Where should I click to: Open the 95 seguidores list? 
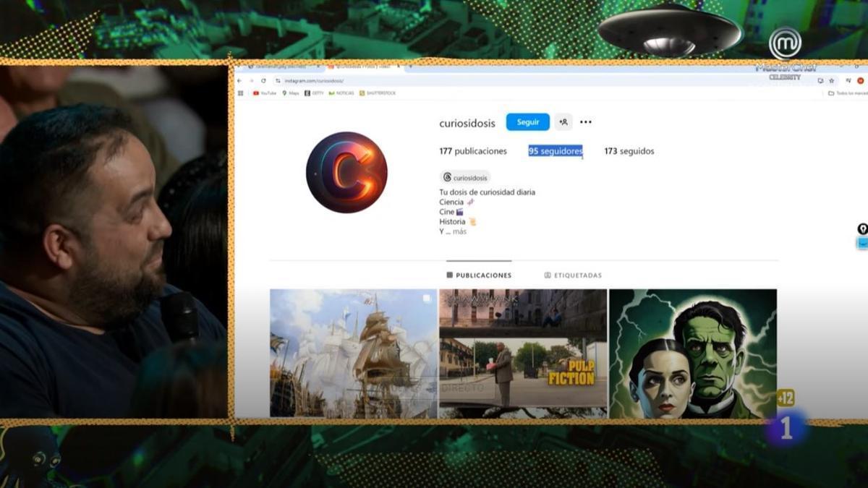click(555, 151)
